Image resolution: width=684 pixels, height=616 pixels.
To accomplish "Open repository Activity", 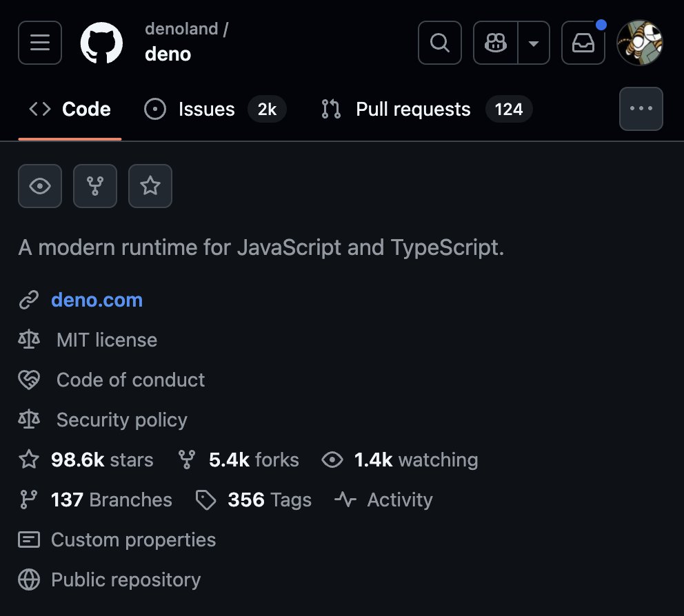I will pos(400,500).
